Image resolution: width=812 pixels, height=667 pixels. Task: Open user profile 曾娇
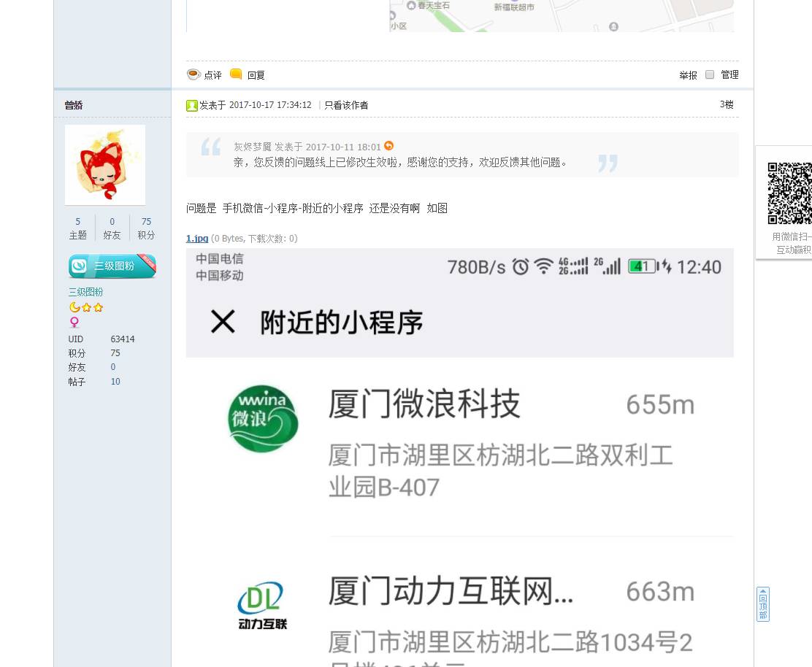(x=74, y=106)
